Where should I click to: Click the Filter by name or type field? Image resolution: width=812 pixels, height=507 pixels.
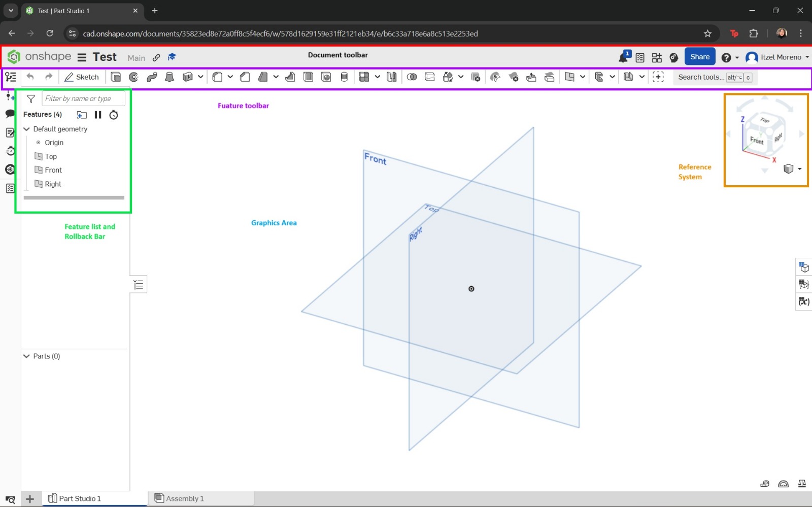pos(83,98)
